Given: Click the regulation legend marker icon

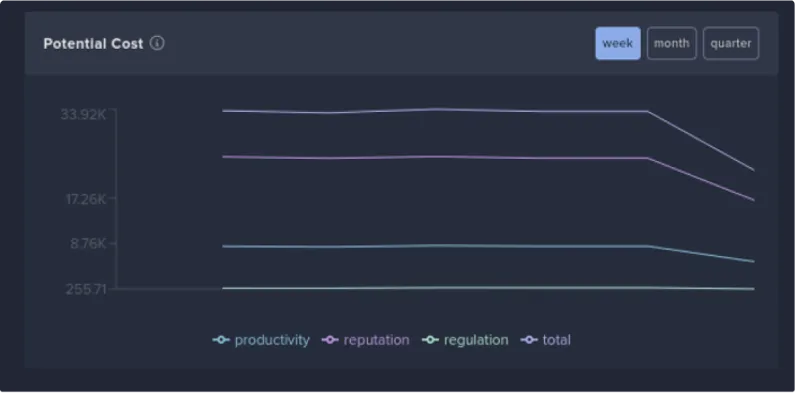Looking at the screenshot, I should pyautogui.click(x=430, y=340).
